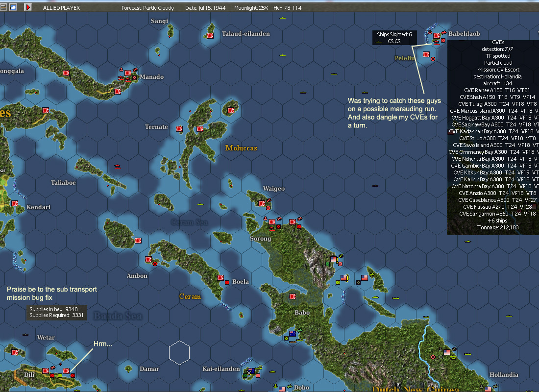The image size is (539, 392).
Task: Click the airfield icon at Manado
Action: tap(135, 70)
